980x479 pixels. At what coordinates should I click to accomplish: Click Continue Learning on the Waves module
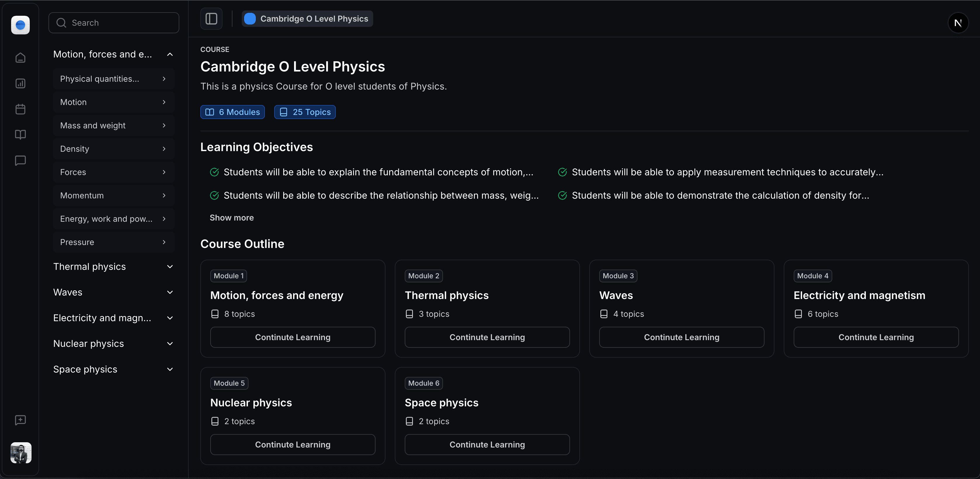pyautogui.click(x=681, y=337)
